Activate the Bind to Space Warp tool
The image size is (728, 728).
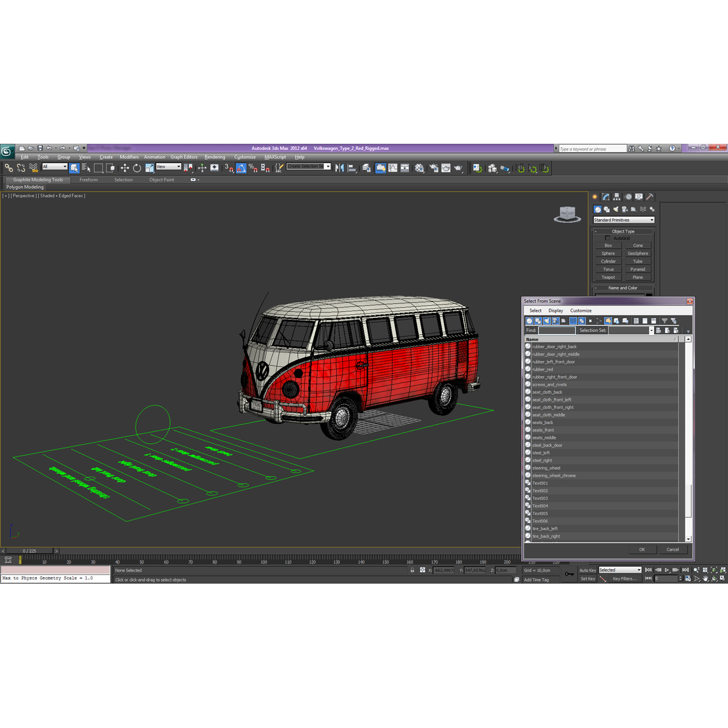(33, 168)
